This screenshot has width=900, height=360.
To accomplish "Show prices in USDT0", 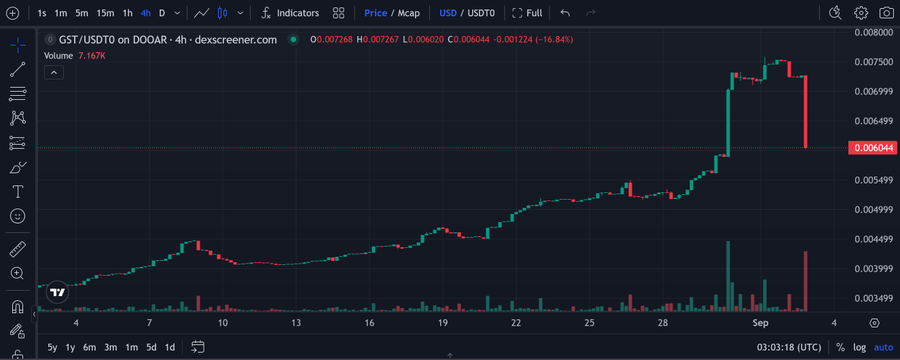I will 481,13.
